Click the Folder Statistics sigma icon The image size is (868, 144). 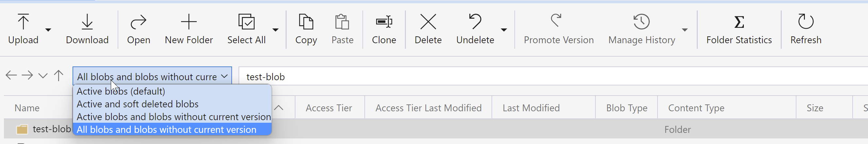[739, 22]
